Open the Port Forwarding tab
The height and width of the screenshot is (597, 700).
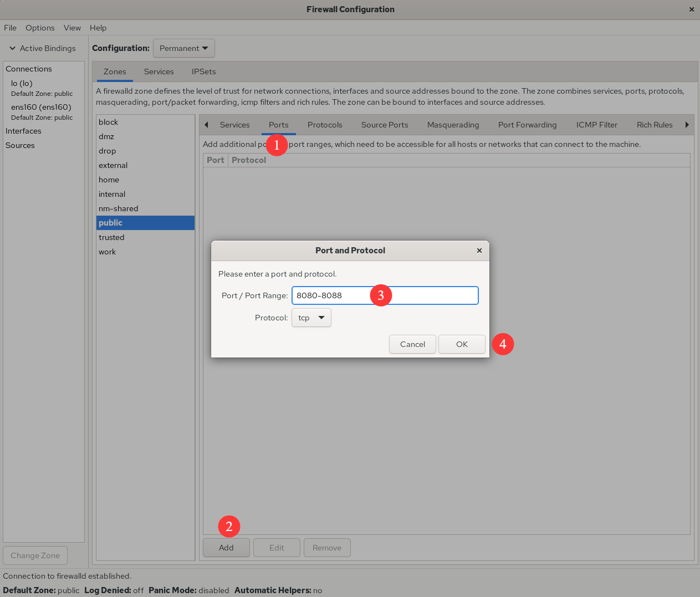[527, 125]
